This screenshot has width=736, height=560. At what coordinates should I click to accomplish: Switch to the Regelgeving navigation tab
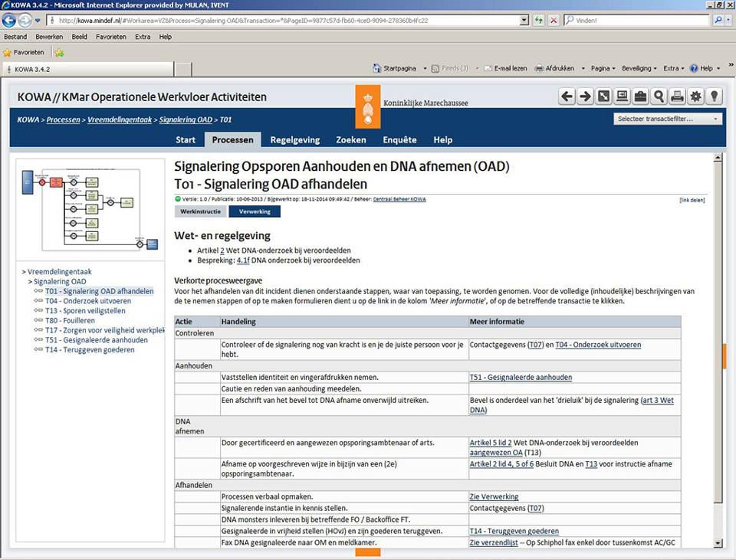point(294,140)
